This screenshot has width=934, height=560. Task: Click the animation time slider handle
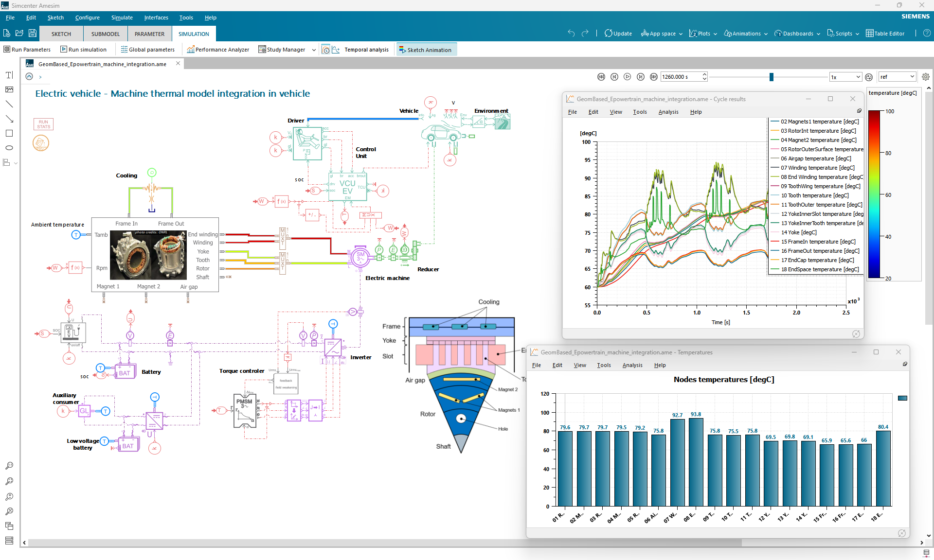[771, 77]
